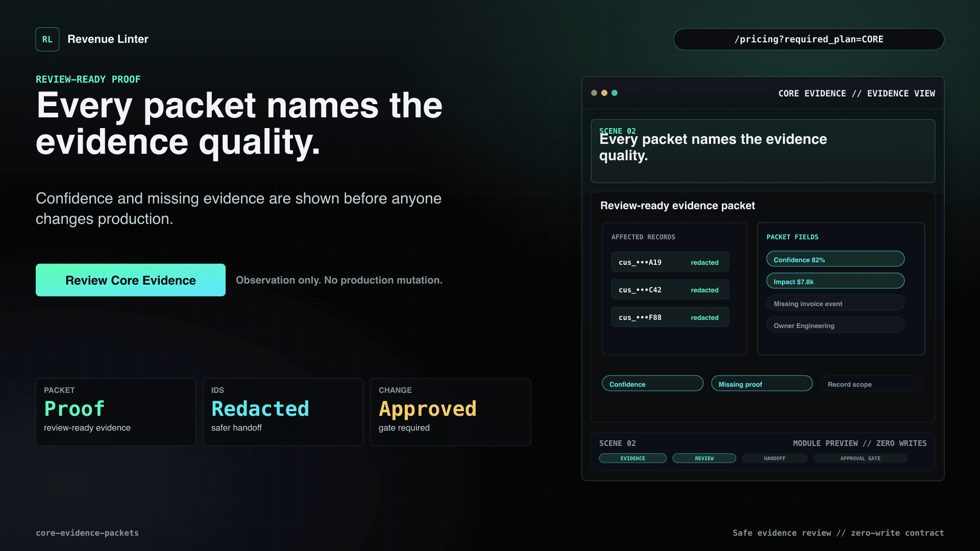Click the pricing URL address field

pyautogui.click(x=808, y=39)
